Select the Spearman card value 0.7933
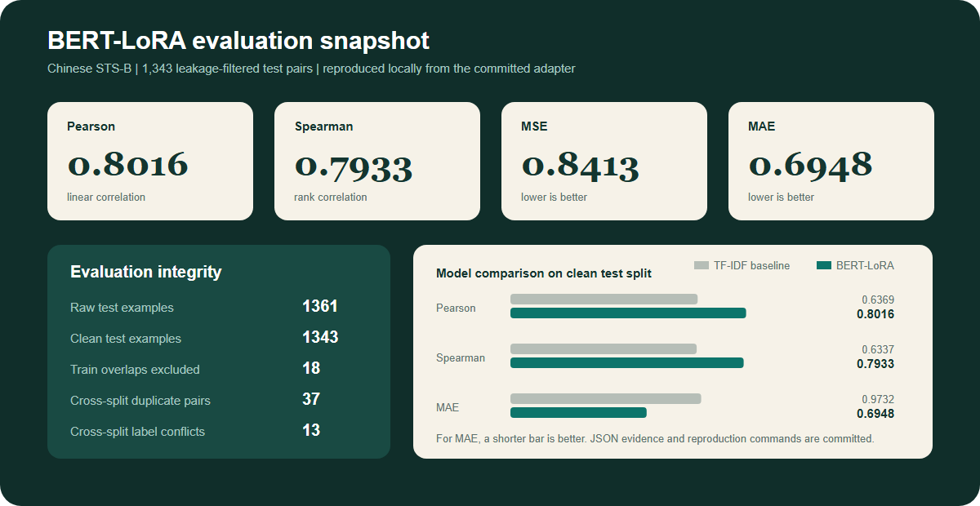Image resolution: width=980 pixels, height=506 pixels. pyautogui.click(x=354, y=167)
